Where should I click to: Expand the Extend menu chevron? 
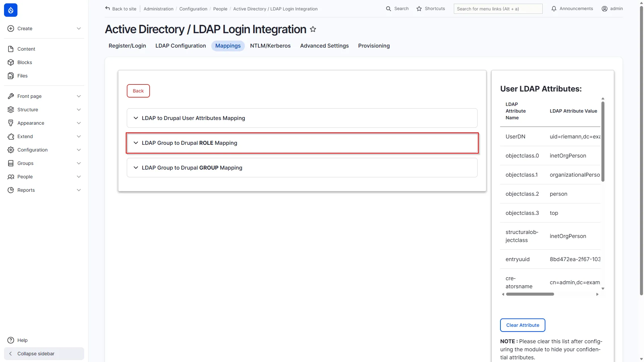[79, 136]
